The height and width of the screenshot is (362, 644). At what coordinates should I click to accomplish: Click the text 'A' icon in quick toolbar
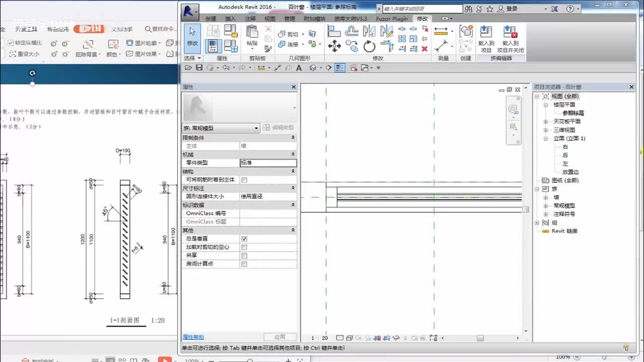(299, 68)
